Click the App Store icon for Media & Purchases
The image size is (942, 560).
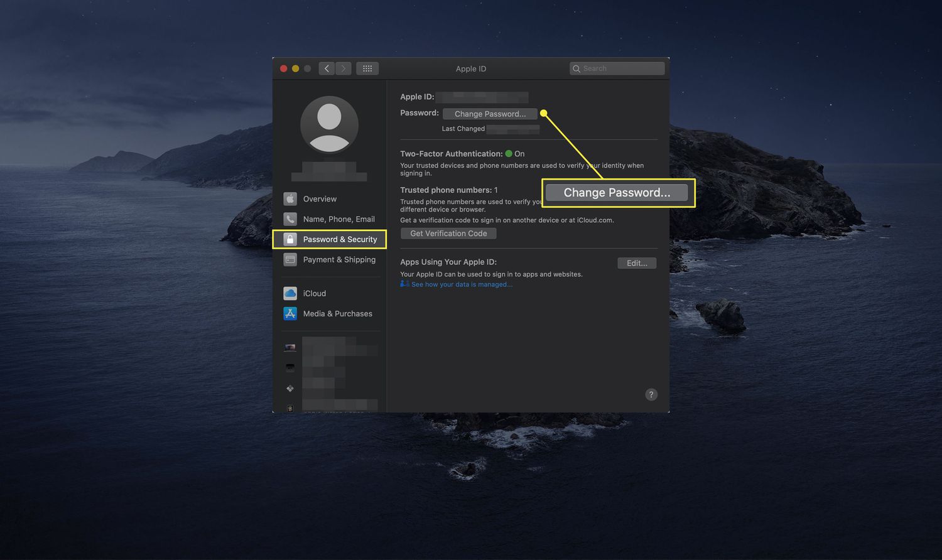290,313
